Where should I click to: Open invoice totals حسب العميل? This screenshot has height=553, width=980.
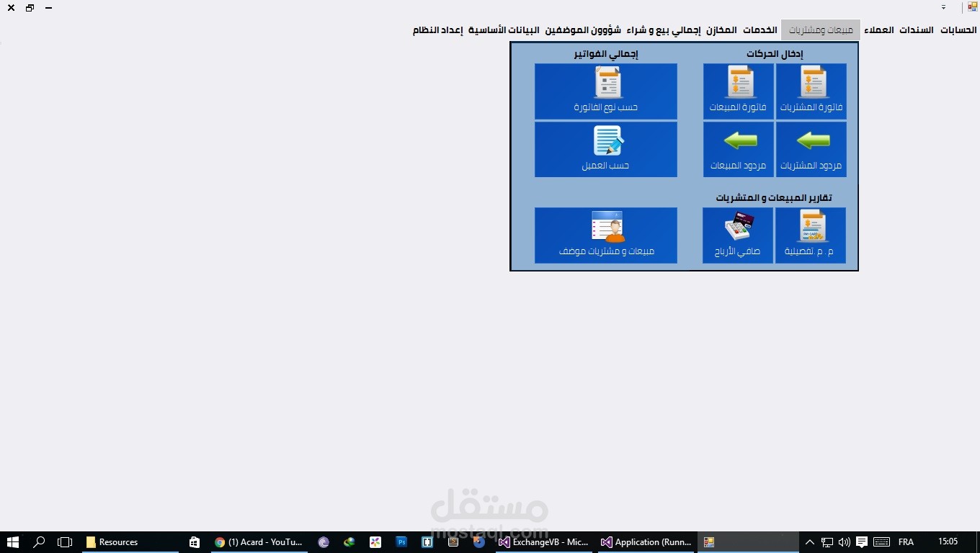click(605, 149)
